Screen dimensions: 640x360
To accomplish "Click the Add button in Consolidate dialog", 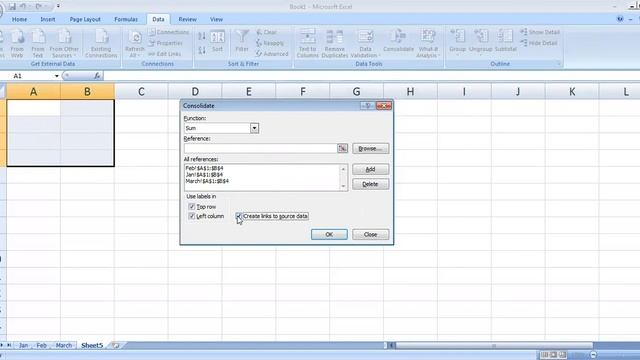I will 370,169.
